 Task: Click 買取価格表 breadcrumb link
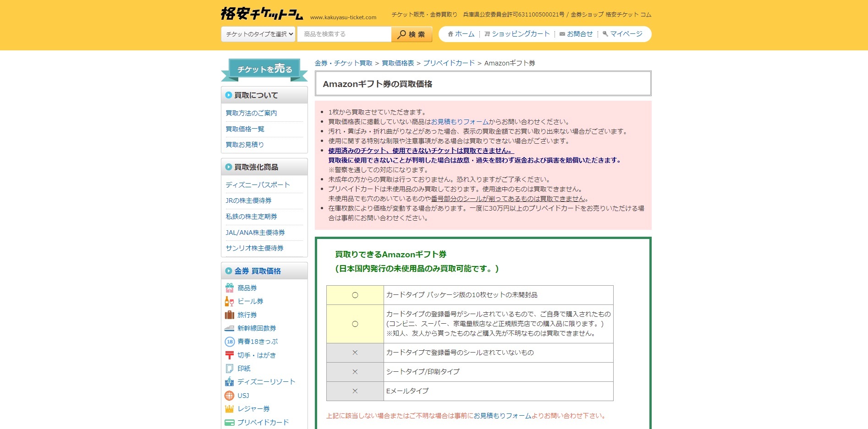click(398, 63)
